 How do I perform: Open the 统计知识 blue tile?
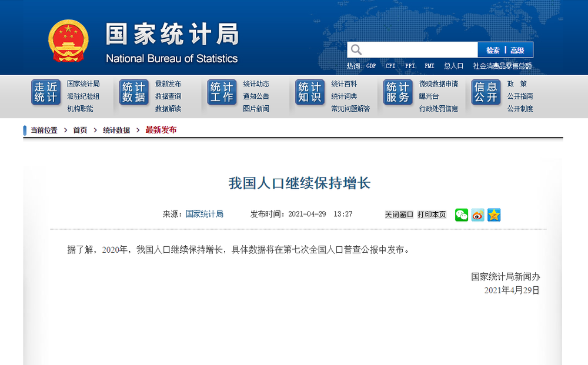click(x=310, y=92)
